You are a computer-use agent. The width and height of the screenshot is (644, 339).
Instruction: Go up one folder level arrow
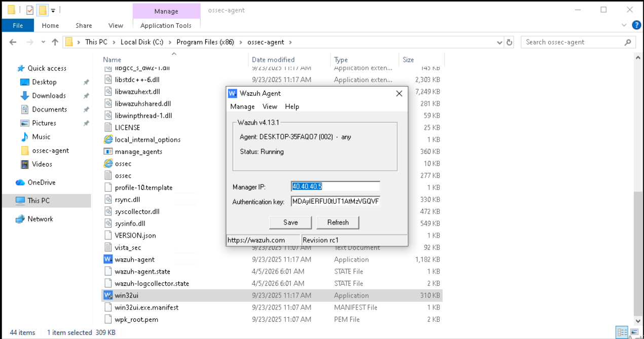point(55,43)
